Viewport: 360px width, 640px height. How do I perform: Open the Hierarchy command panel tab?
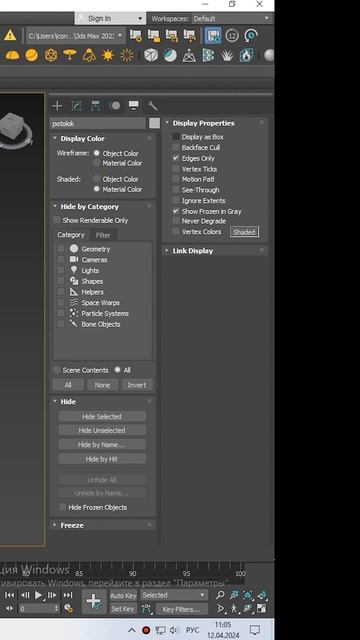(95, 106)
